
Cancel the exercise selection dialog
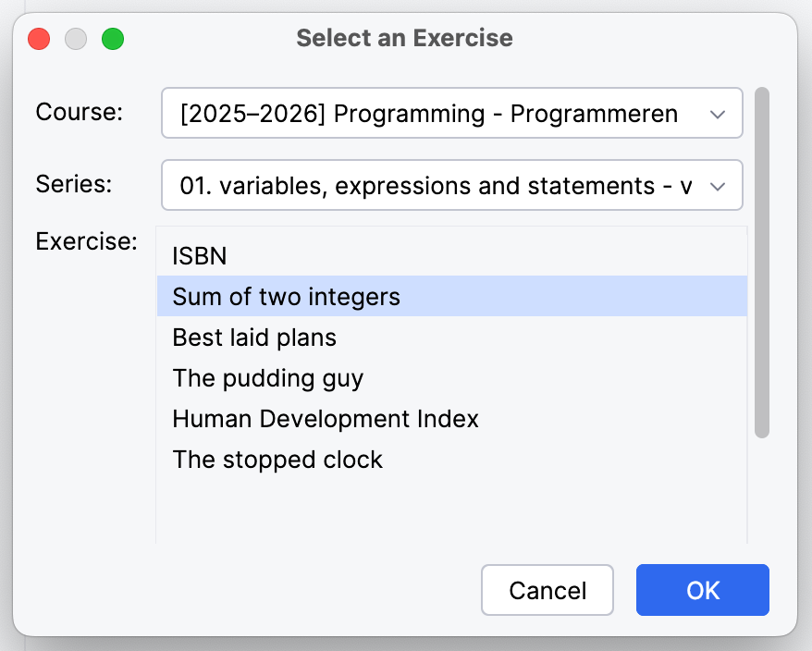pos(547,590)
